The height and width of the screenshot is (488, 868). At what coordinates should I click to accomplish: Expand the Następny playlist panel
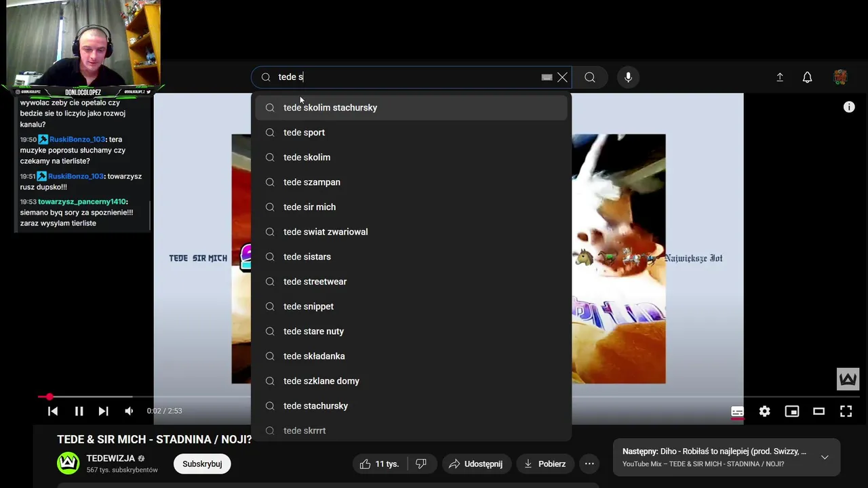(825, 457)
